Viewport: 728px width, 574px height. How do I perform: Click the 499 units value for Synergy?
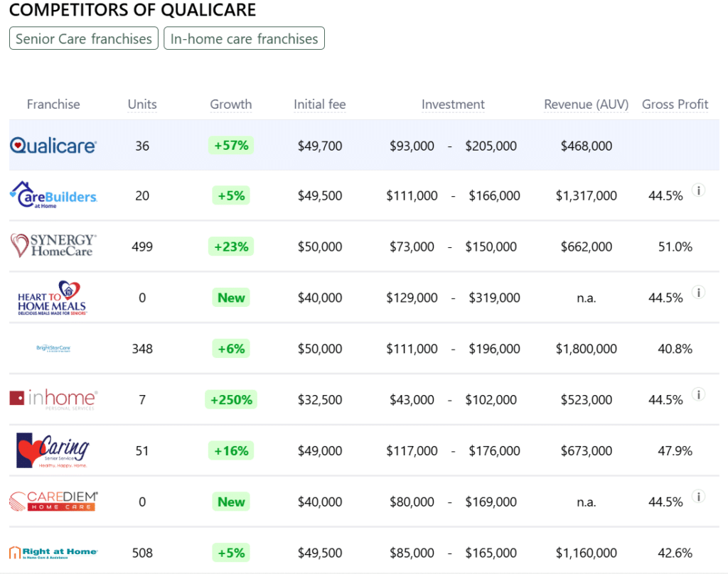142,247
